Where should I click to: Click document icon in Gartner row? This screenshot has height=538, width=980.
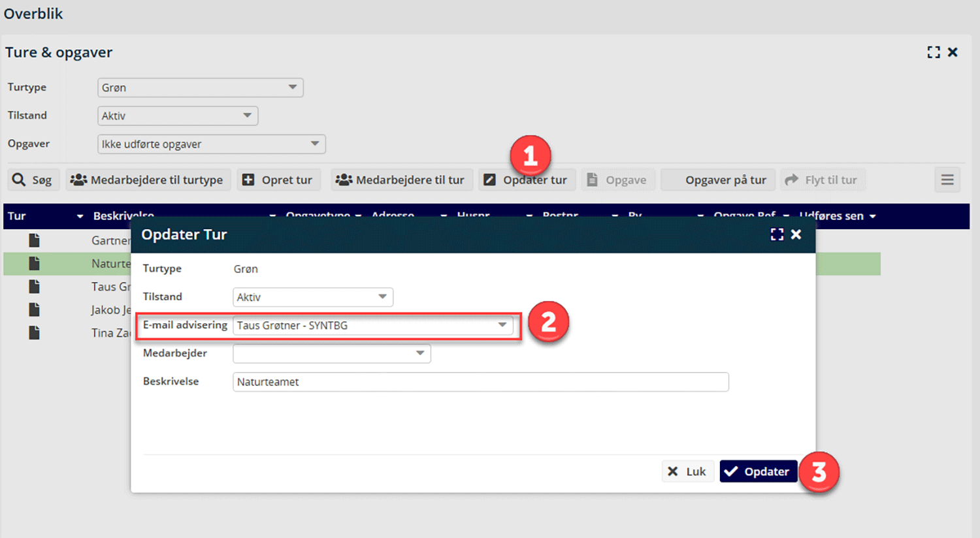point(35,241)
